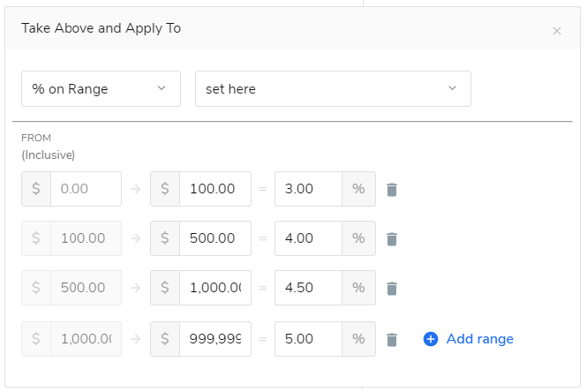
Task: Click the disabled 0.00 from field
Action: [86, 189]
